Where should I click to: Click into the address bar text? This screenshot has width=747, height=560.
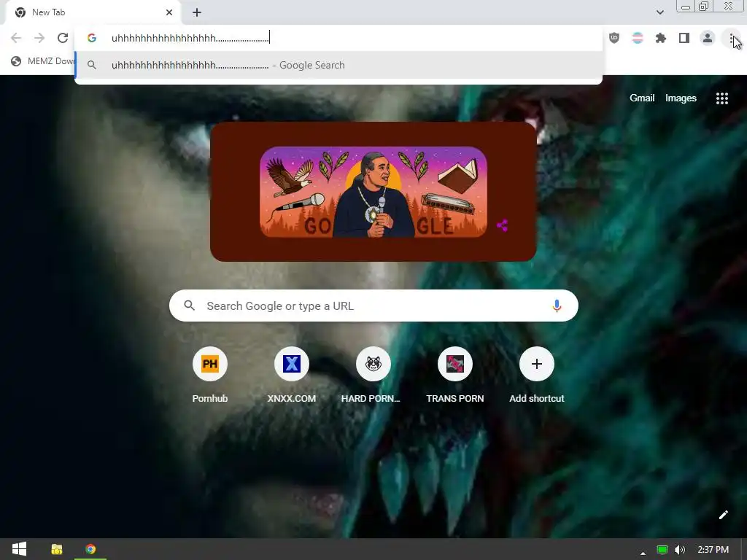(x=190, y=38)
